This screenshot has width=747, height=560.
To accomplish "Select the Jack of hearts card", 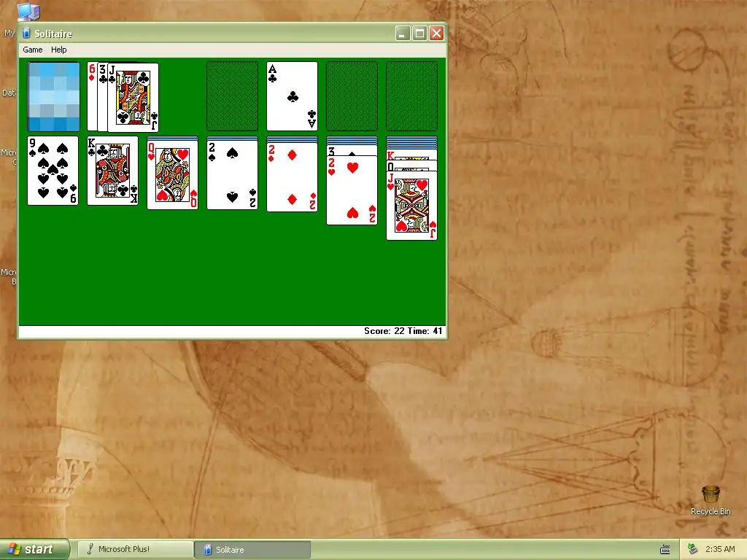I will click(411, 206).
